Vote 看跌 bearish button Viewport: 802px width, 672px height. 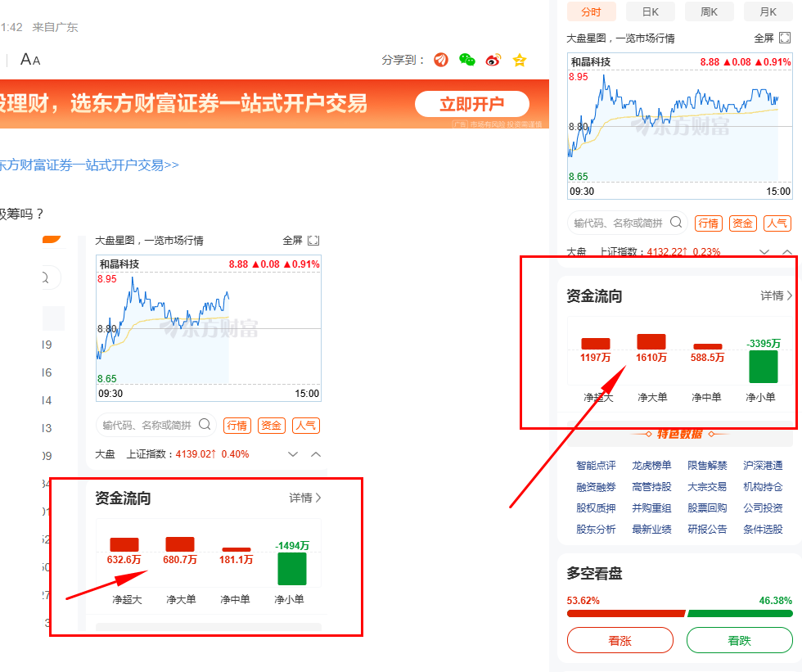point(740,640)
